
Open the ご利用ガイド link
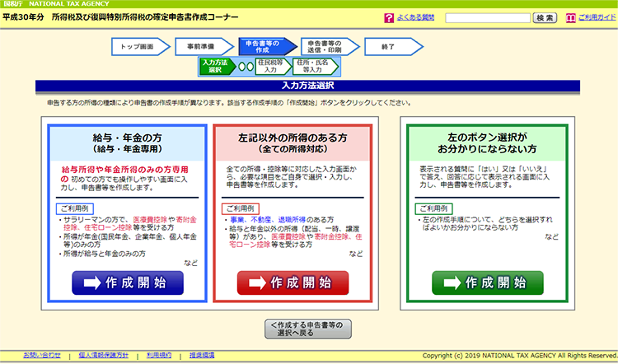pos(597,17)
